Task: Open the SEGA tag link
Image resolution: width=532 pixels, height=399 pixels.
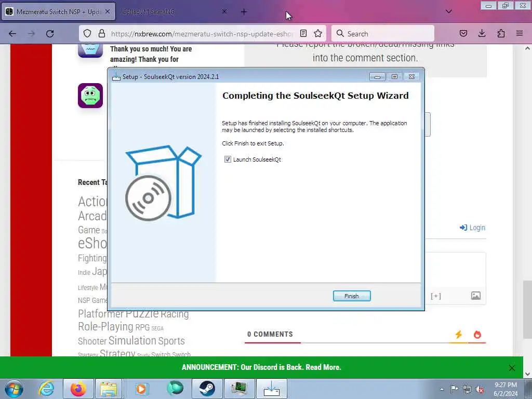Action: pos(157,328)
